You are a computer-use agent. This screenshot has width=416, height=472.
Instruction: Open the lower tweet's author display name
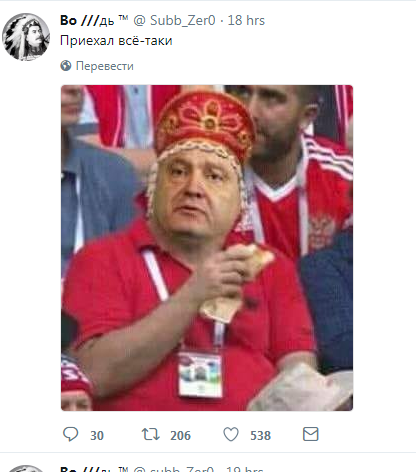coord(94,469)
